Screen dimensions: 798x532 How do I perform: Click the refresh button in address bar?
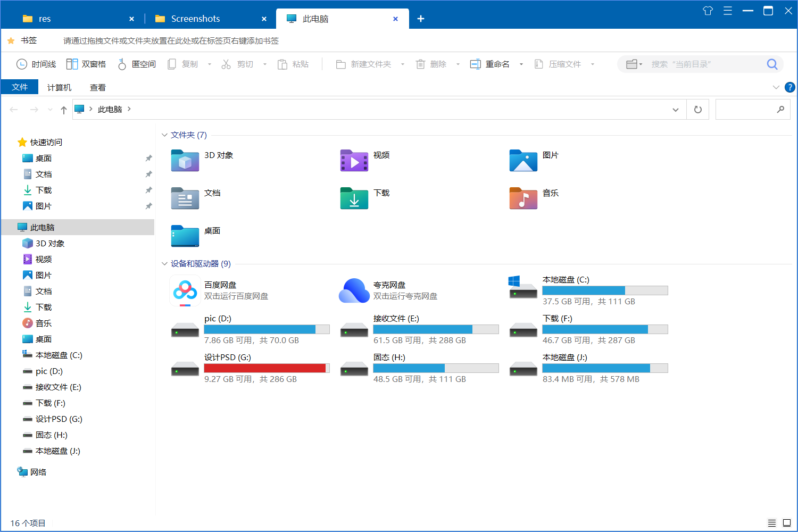click(x=697, y=110)
